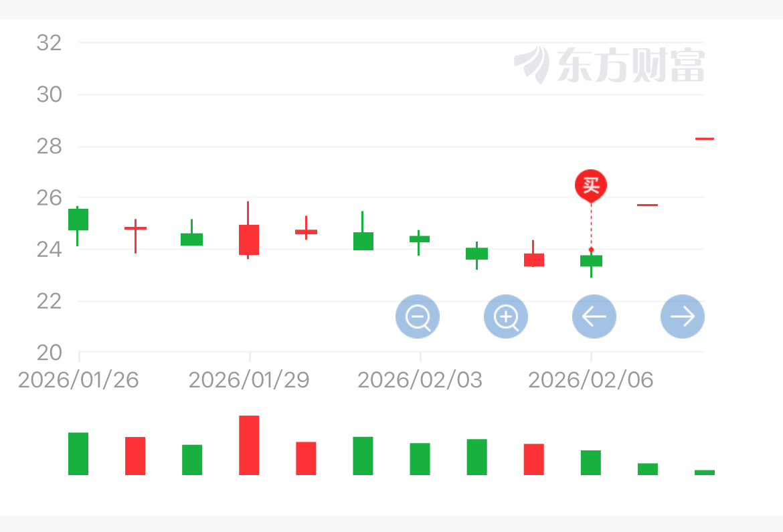This screenshot has width=783, height=532.
Task: Click the red dash candle near 28
Action: [x=704, y=139]
